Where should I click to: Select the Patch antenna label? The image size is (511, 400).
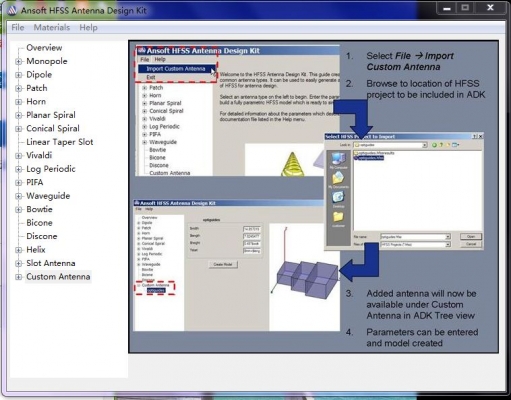(37, 88)
